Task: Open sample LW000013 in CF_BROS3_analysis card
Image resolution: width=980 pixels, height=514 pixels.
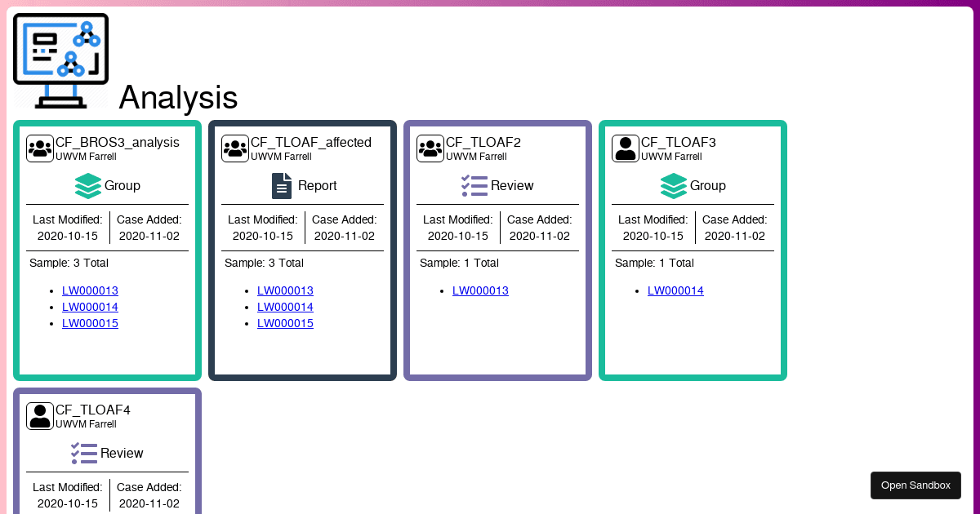Action: [90, 290]
